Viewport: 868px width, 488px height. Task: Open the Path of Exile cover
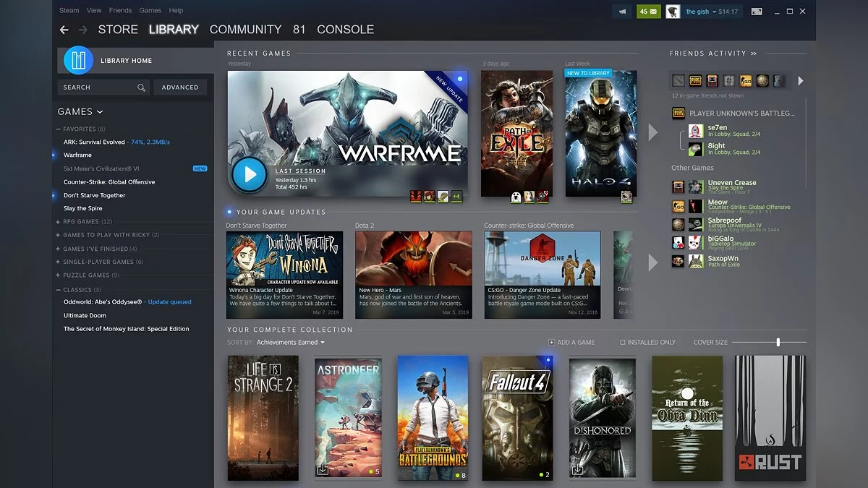pos(516,134)
